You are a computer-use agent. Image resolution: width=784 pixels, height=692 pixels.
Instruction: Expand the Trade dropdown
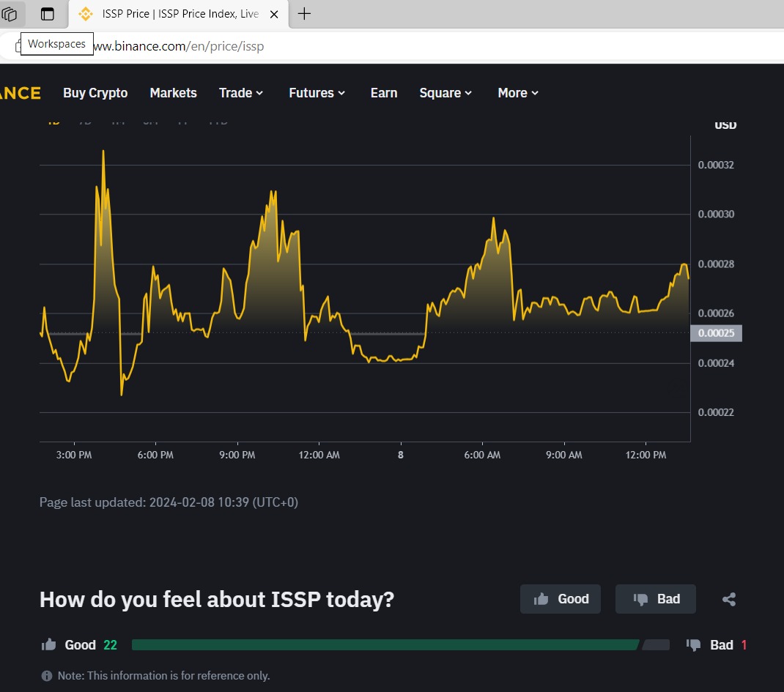pyautogui.click(x=241, y=93)
